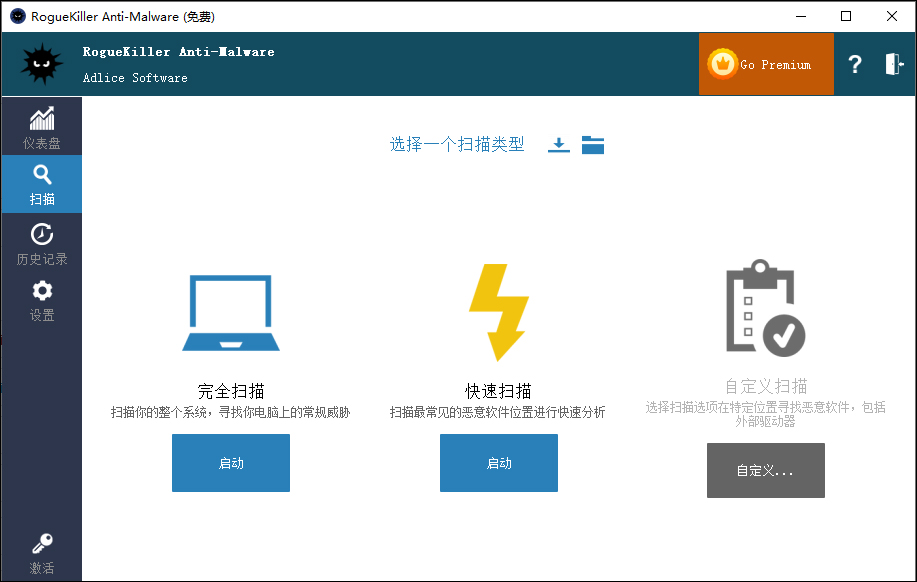Click the folder icon beside scan type
The image size is (917, 582).
(x=592, y=144)
